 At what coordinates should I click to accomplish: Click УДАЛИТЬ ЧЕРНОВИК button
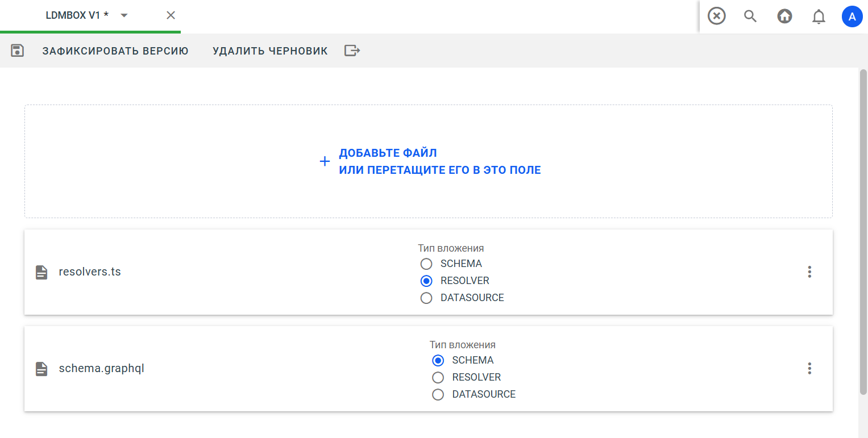[270, 51]
